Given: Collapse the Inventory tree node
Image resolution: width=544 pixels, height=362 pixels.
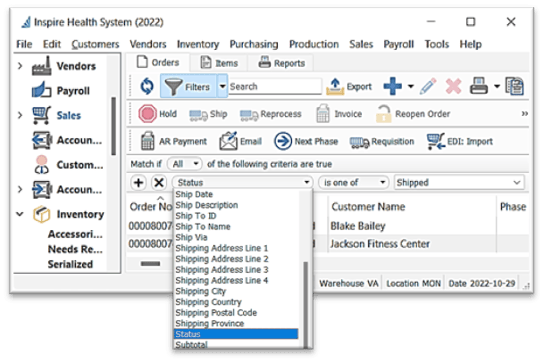Looking at the screenshot, I should [x=20, y=214].
